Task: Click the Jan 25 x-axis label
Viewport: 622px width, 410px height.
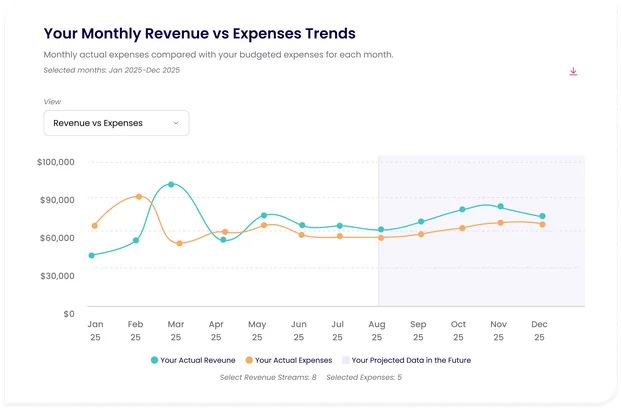Action: [95, 331]
